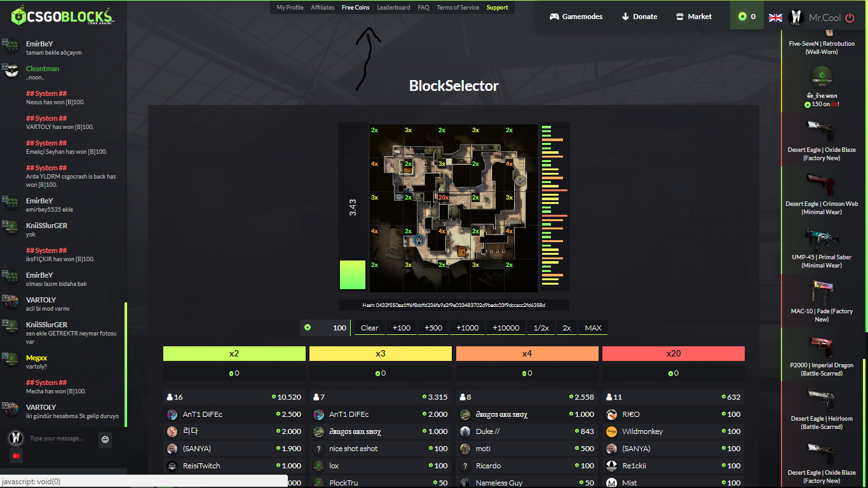View the Leaderboard
The height and width of the screenshot is (488, 868).
(x=393, y=8)
